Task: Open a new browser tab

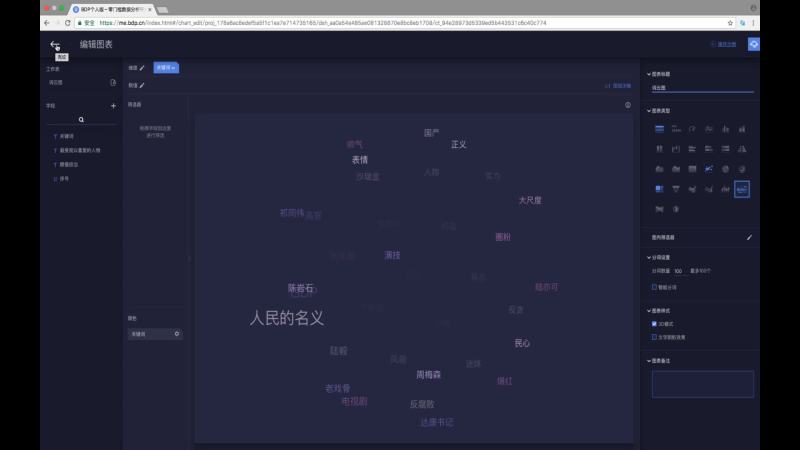Action: 163,10
